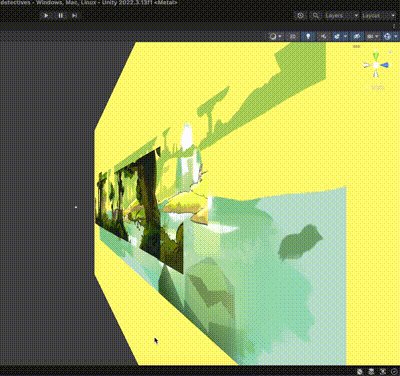Open the Scene tab's three-dot options menu
400x376 pixels.
point(394,26)
